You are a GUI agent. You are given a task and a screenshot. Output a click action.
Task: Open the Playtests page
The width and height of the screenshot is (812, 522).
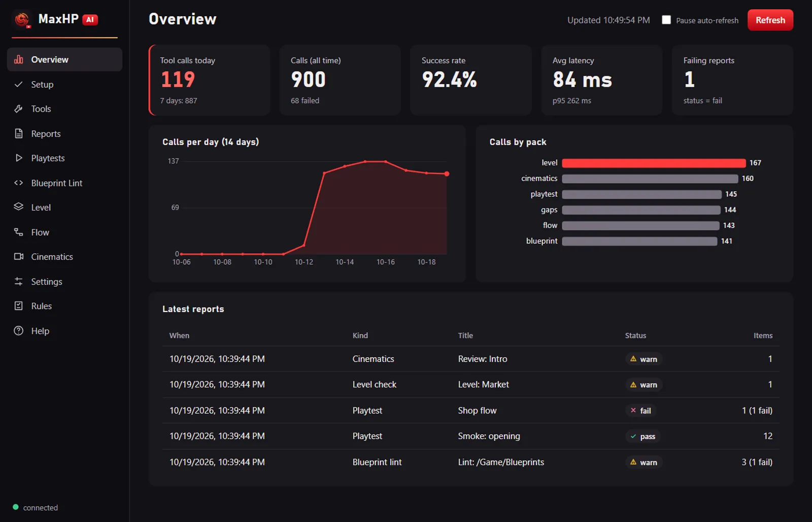[x=64, y=158]
